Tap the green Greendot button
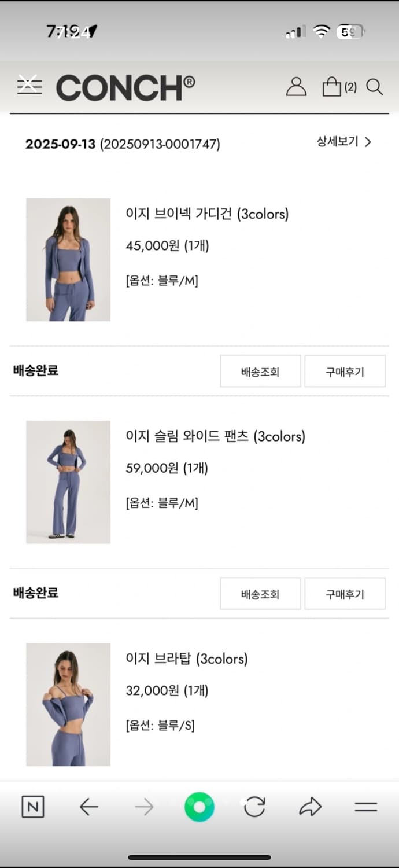The height and width of the screenshot is (868, 399). click(x=199, y=807)
